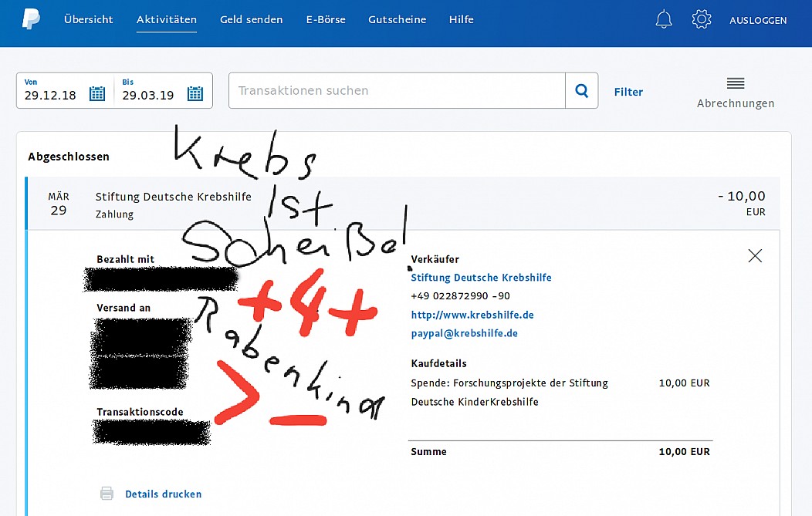
Task: Click paypal@krebshilfe.de email link
Action: click(465, 333)
